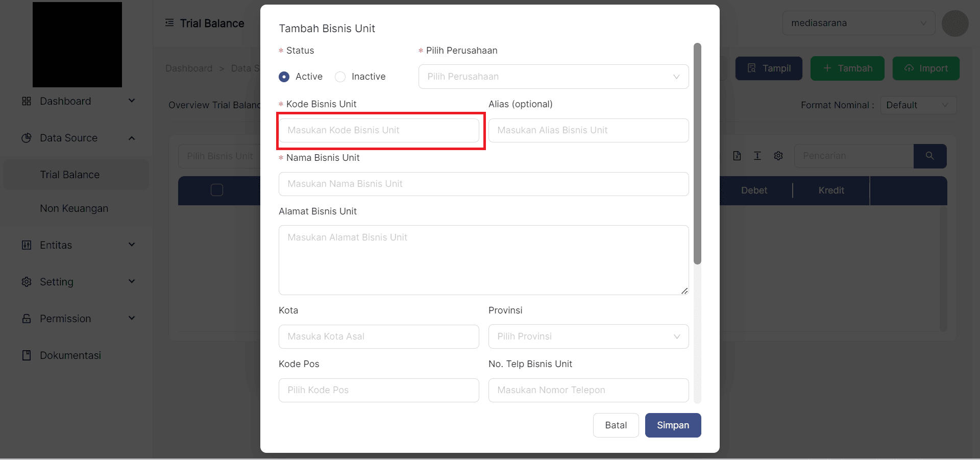Viewport: 980px width, 460px height.
Task: Toggle the table header select-all checkbox
Action: coord(217,190)
